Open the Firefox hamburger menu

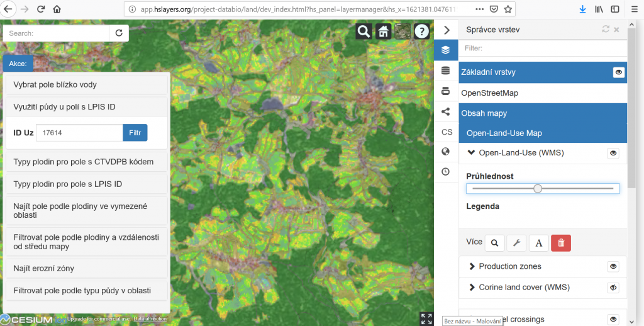click(635, 9)
